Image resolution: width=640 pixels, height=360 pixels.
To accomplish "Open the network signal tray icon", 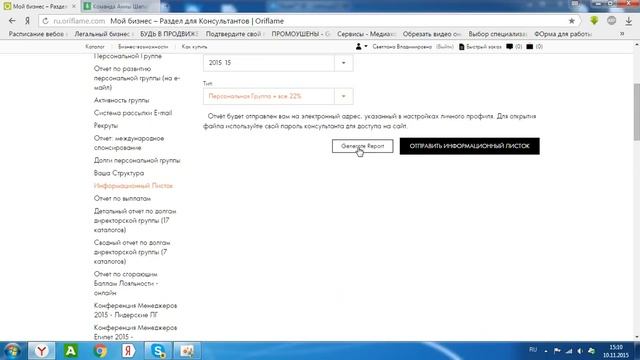I will (x=569, y=351).
